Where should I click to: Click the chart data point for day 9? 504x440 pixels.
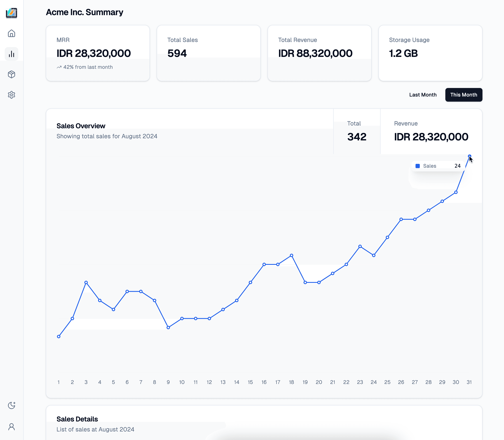(168, 327)
